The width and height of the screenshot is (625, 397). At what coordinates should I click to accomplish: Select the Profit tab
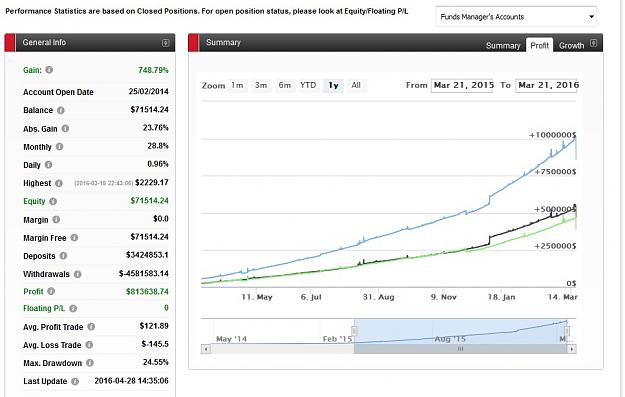click(539, 45)
